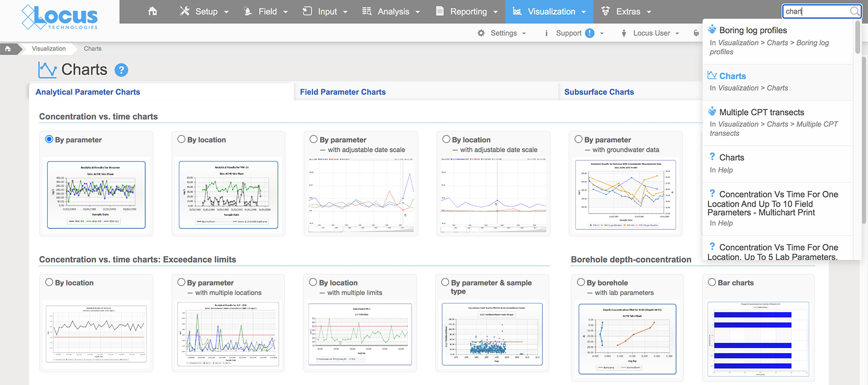Open the Support alert badge
This screenshot has height=385, width=868.
[590, 33]
